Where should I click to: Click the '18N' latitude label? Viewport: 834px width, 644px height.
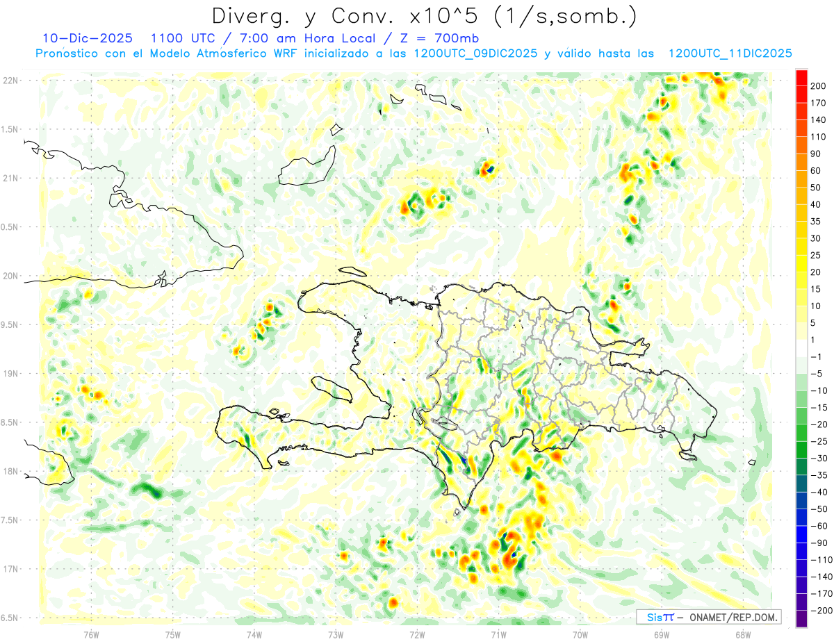point(10,472)
